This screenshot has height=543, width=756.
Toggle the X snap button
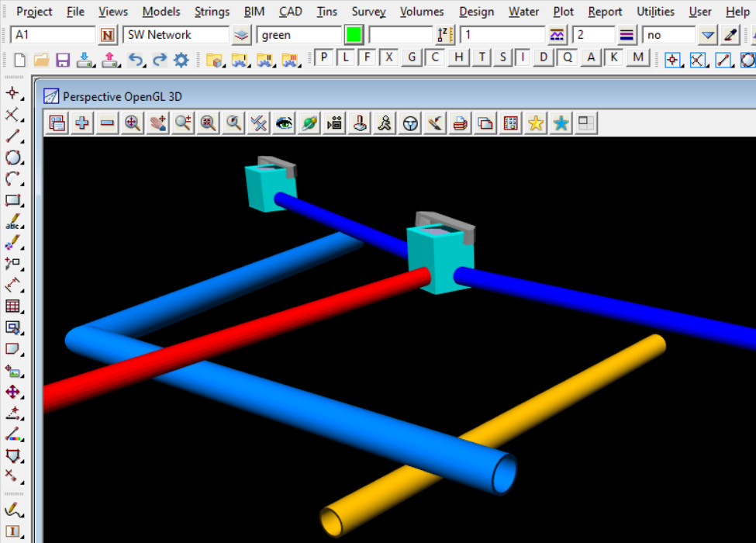(x=388, y=57)
